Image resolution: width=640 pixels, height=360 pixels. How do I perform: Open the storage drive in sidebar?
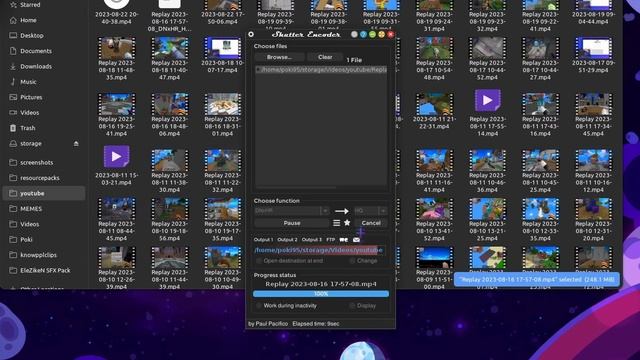point(31,144)
